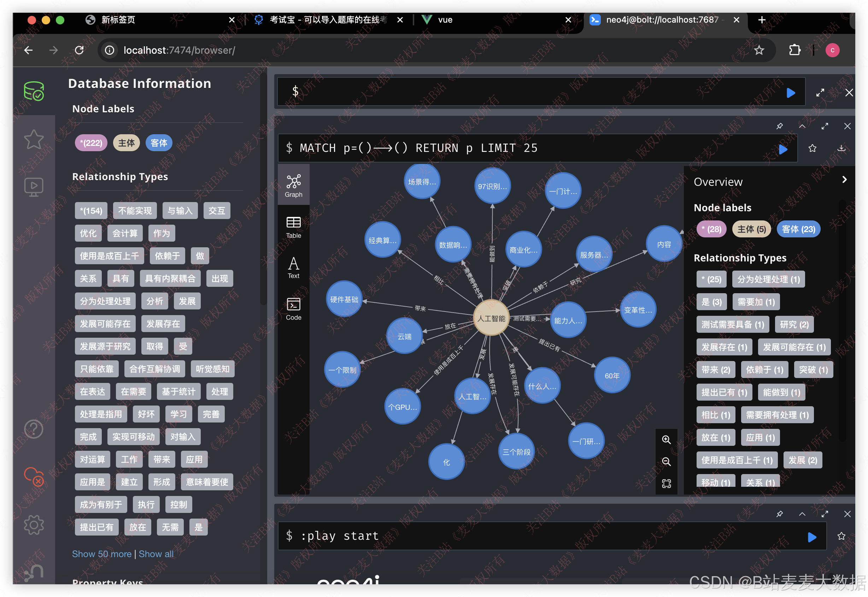This screenshot has height=597, width=868.
Task: Fit graph to screen icon
Action: 666,484
